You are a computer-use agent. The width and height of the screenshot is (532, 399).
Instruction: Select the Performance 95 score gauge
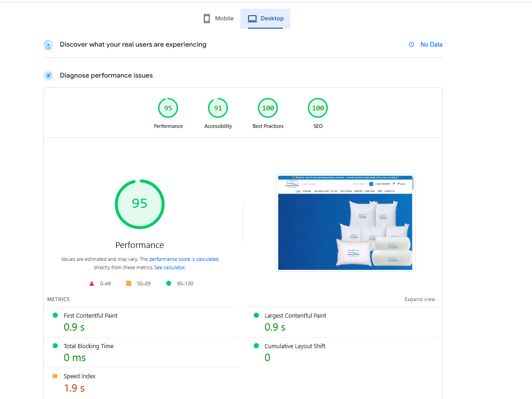click(x=168, y=109)
